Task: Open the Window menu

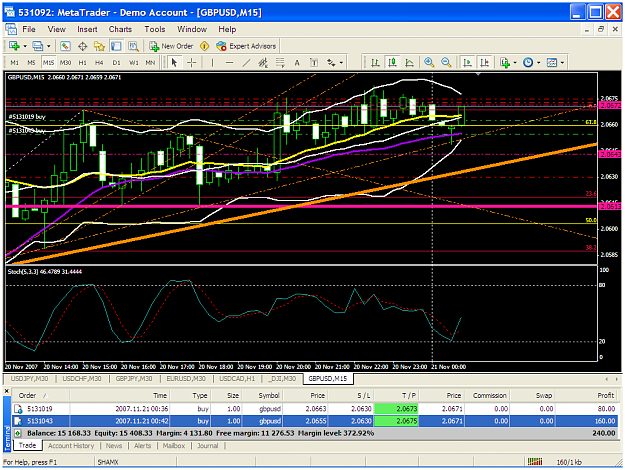Action: (192, 29)
